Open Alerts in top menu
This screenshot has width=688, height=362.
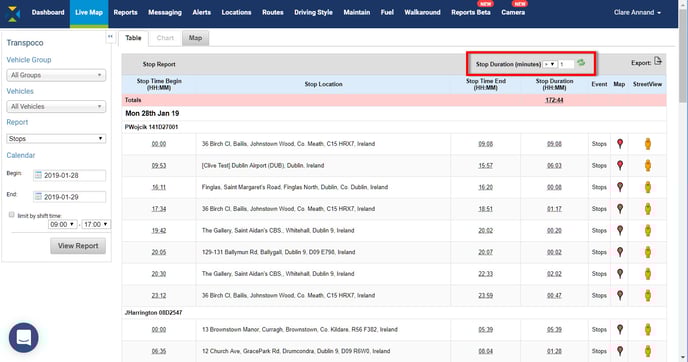coord(201,12)
